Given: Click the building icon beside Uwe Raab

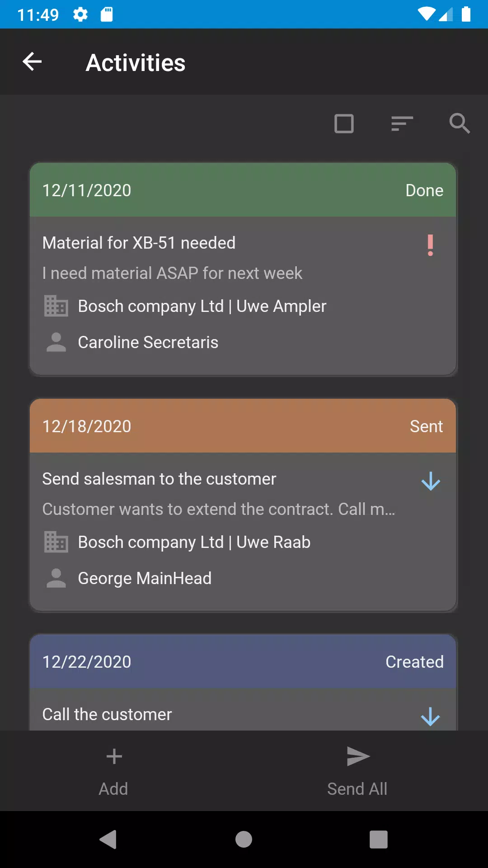Looking at the screenshot, I should [x=56, y=542].
